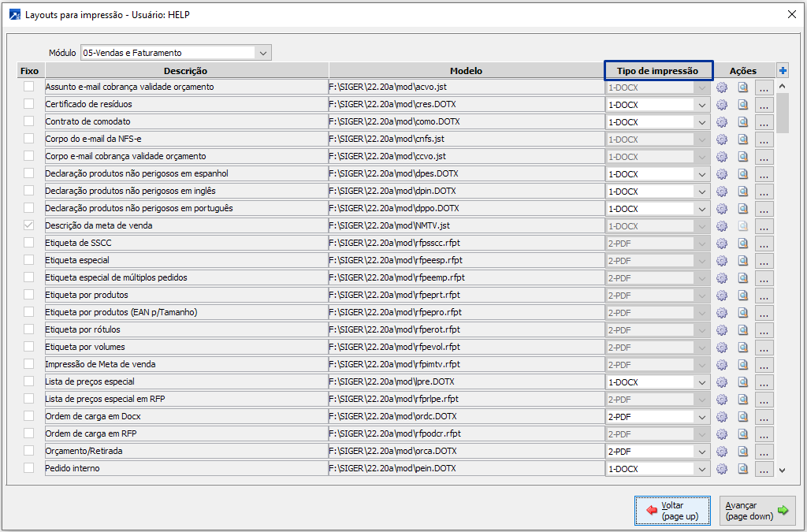Preview model icon in Orçamento/Retirada row
Screen dimensions: 807x532
coord(742,452)
